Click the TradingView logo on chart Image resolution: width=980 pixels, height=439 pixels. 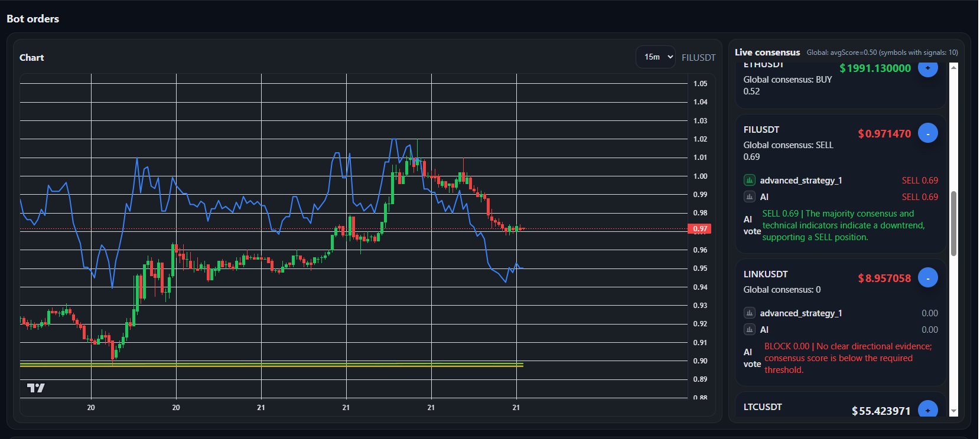coord(36,388)
